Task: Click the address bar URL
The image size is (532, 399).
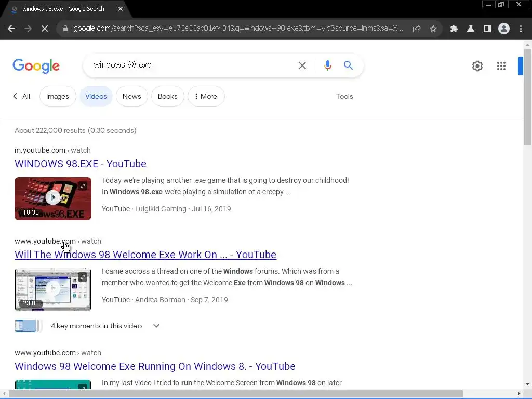Action: point(238,28)
